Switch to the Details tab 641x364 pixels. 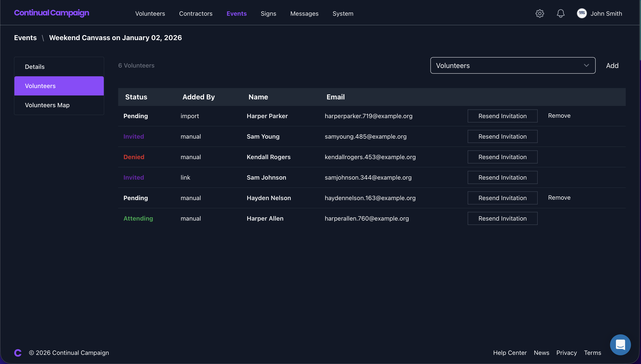click(x=35, y=66)
